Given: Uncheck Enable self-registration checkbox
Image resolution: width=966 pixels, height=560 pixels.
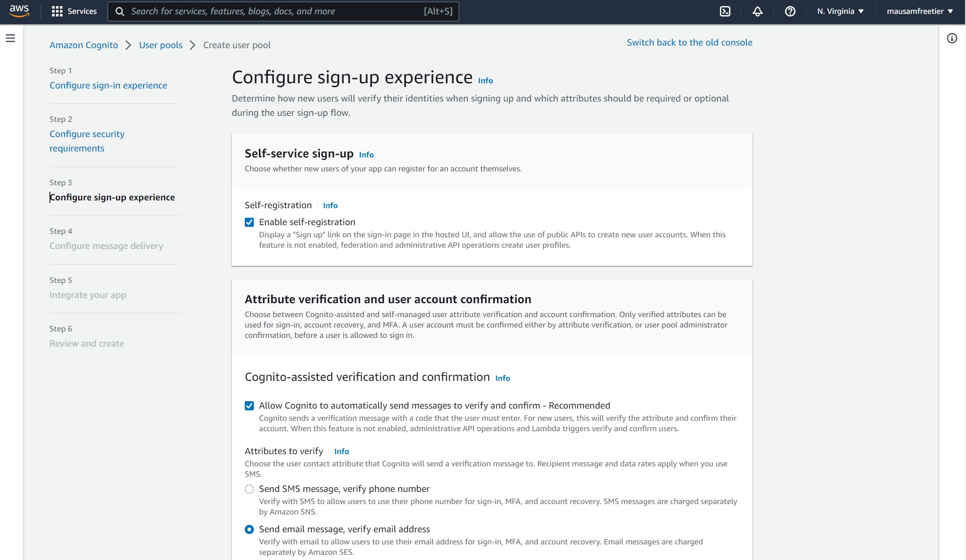Looking at the screenshot, I should [249, 223].
